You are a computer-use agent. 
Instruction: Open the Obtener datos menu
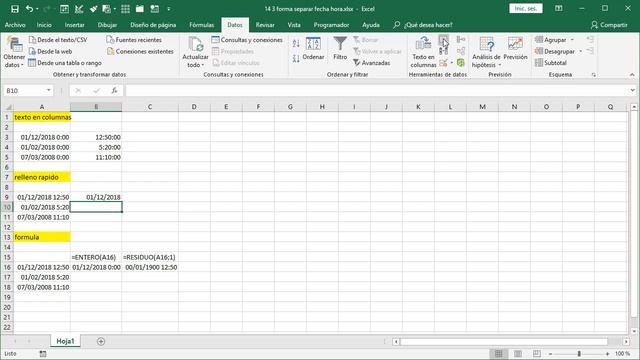[14, 52]
